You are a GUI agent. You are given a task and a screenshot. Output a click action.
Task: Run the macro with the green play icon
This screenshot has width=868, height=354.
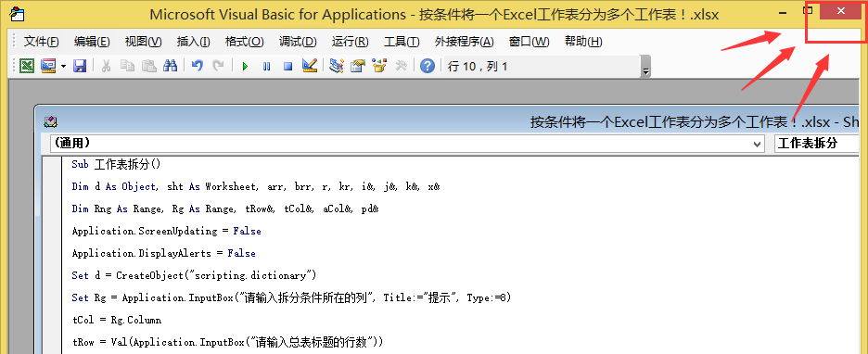click(x=245, y=67)
